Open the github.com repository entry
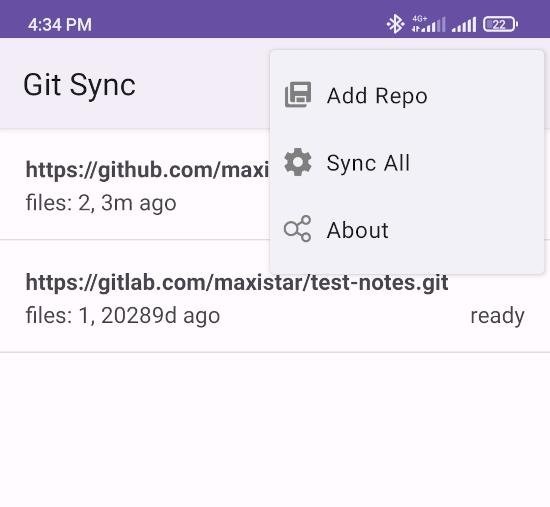550x507 pixels. click(x=135, y=185)
